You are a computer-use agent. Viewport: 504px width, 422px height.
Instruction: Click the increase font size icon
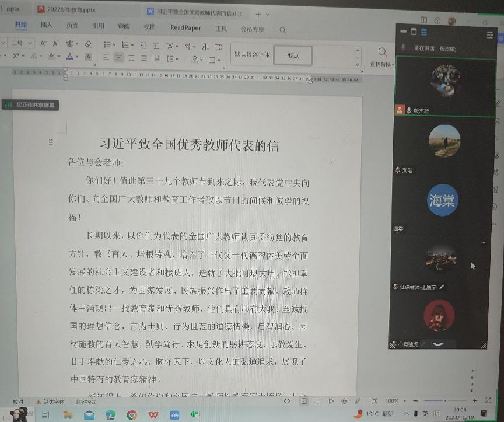pos(43,44)
